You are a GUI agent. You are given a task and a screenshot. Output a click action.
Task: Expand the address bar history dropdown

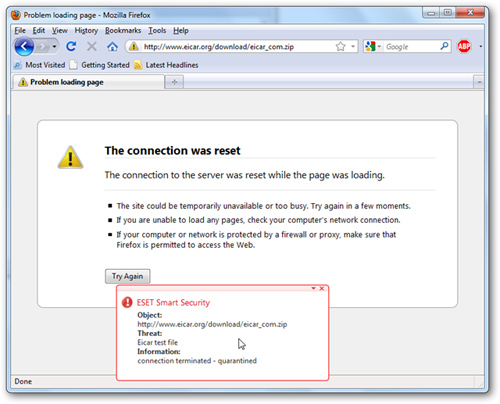[x=353, y=46]
